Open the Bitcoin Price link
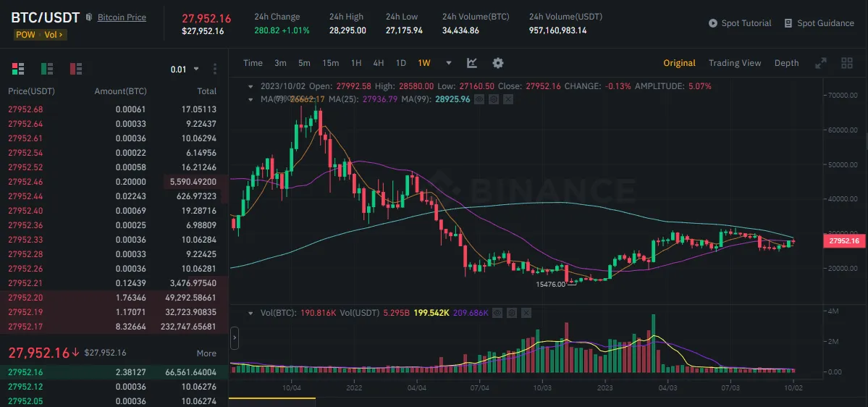 coord(122,17)
